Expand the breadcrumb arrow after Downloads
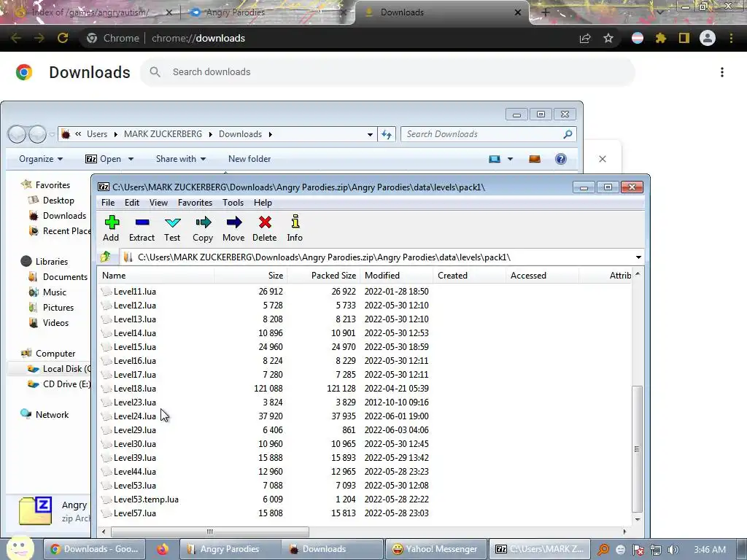This screenshot has width=747, height=560. coord(270,135)
